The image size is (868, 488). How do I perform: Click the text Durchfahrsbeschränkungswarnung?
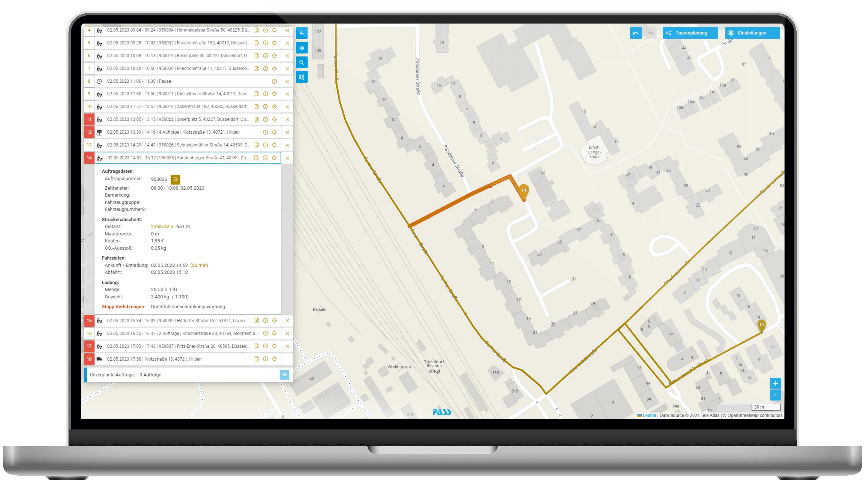[x=188, y=307]
